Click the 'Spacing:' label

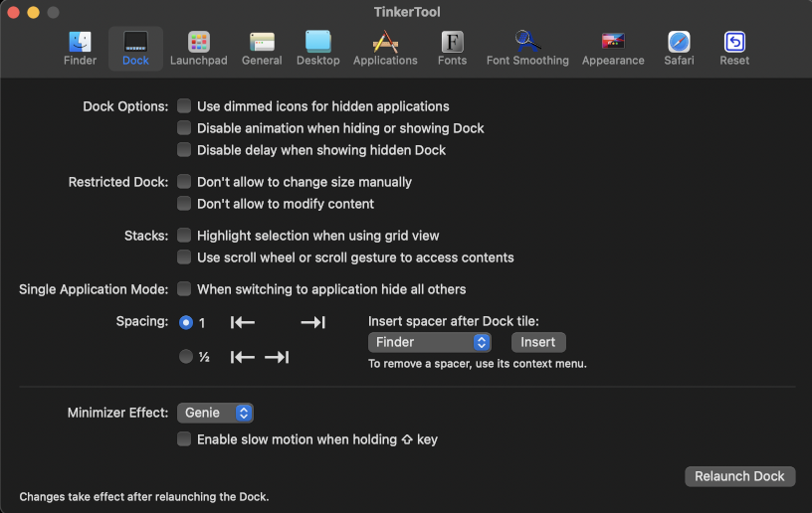142,321
